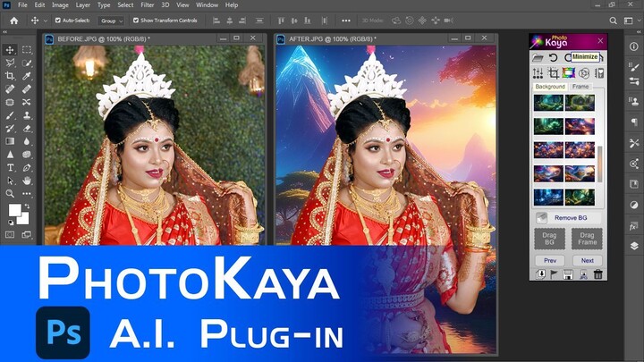Click PhotoKaya undo arrow icon
This screenshot has width=644, height=362.
[x=554, y=57]
